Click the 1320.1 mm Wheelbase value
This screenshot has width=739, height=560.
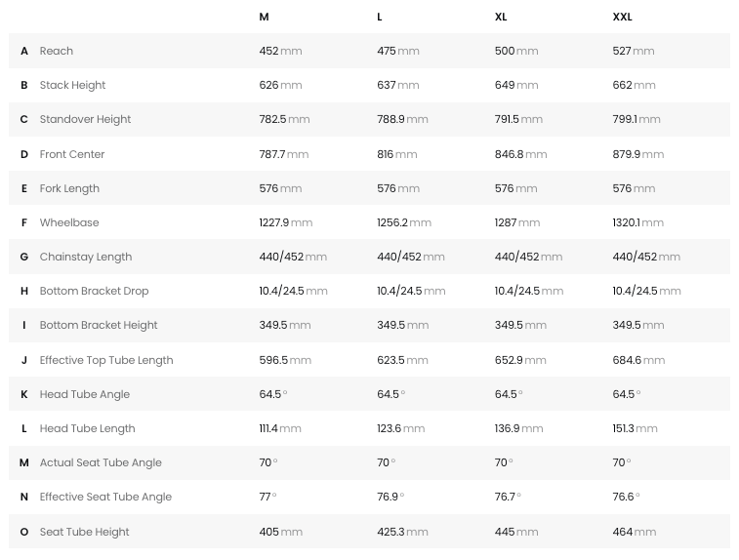point(637,222)
